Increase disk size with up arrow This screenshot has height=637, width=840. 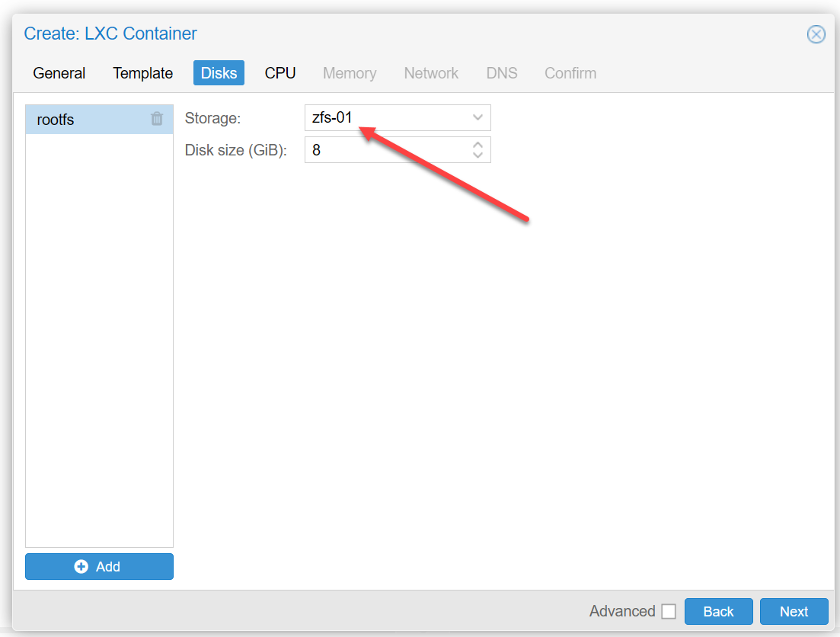click(477, 145)
